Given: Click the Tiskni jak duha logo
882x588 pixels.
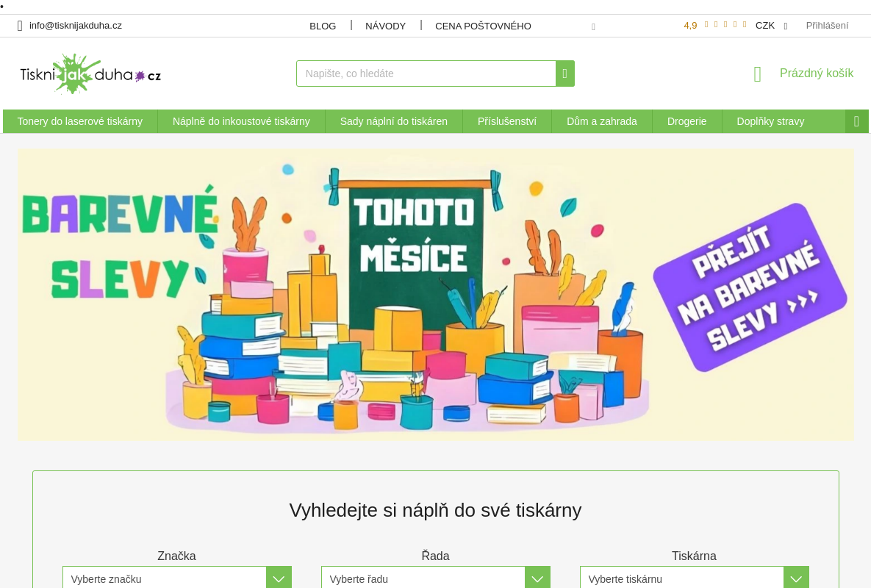Looking at the screenshot, I should pyautogui.click(x=90, y=74).
